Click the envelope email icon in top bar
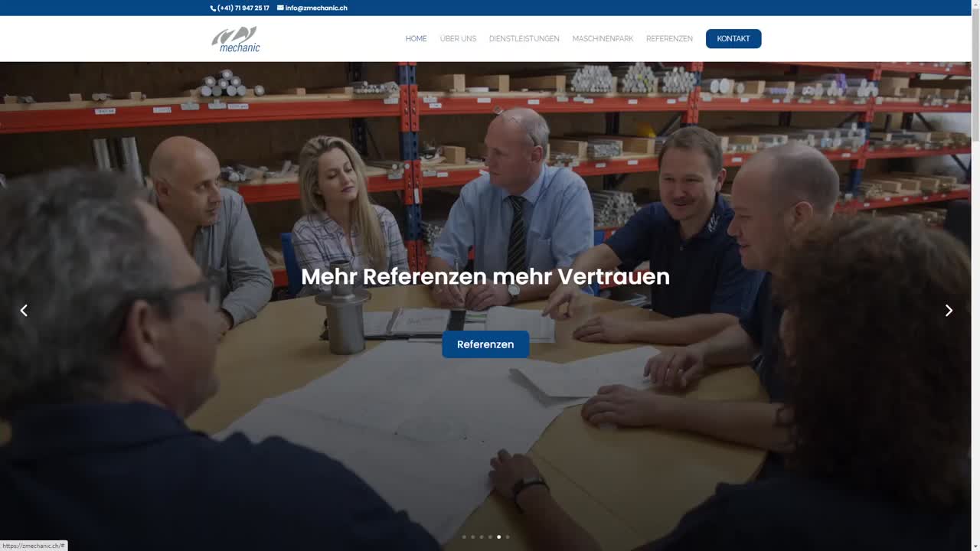Screen dimensions: 980x551 (x=280, y=8)
